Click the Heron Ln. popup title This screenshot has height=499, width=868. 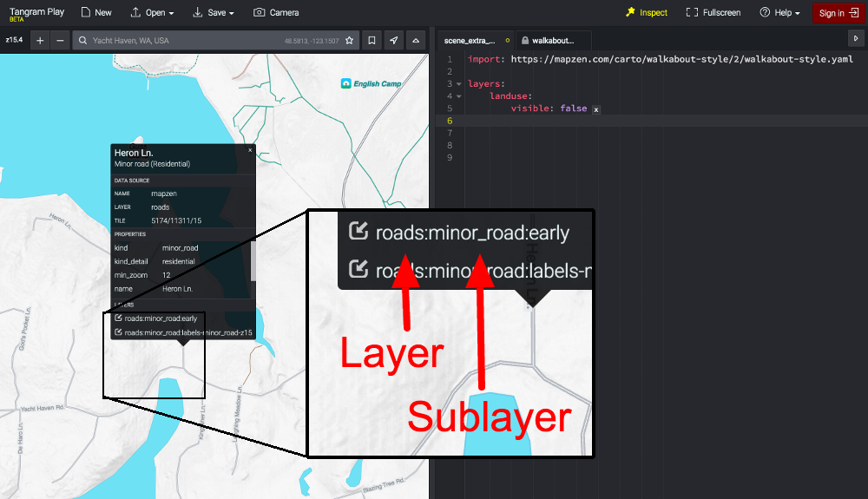tap(134, 153)
